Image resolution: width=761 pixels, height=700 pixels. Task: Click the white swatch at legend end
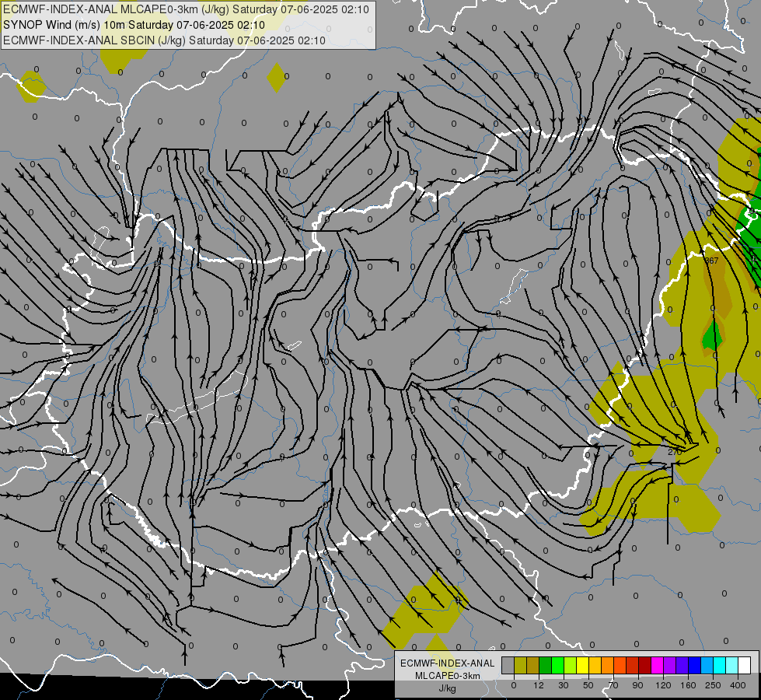point(744,665)
